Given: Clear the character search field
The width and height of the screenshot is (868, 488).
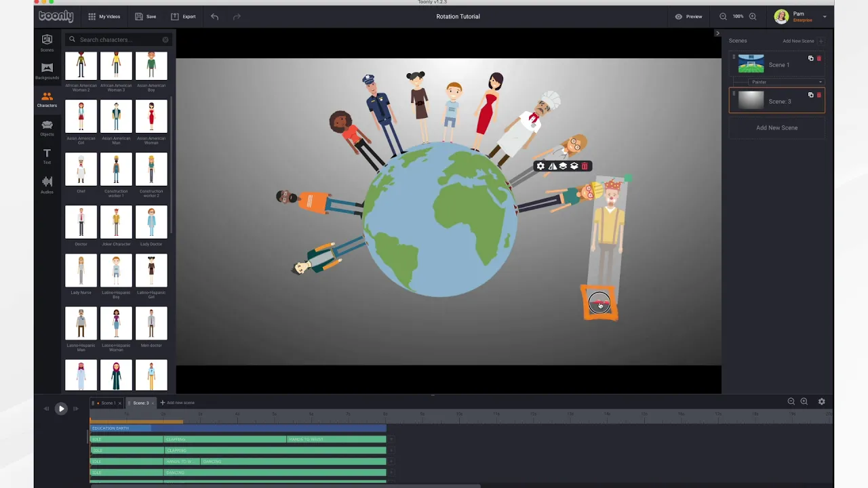Looking at the screenshot, I should [165, 39].
